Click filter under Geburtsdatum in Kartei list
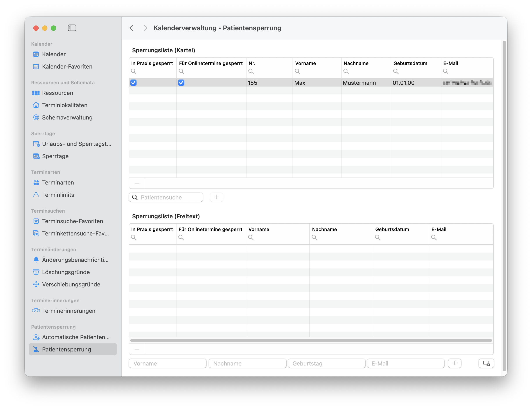532x409 pixels. [x=416, y=71]
